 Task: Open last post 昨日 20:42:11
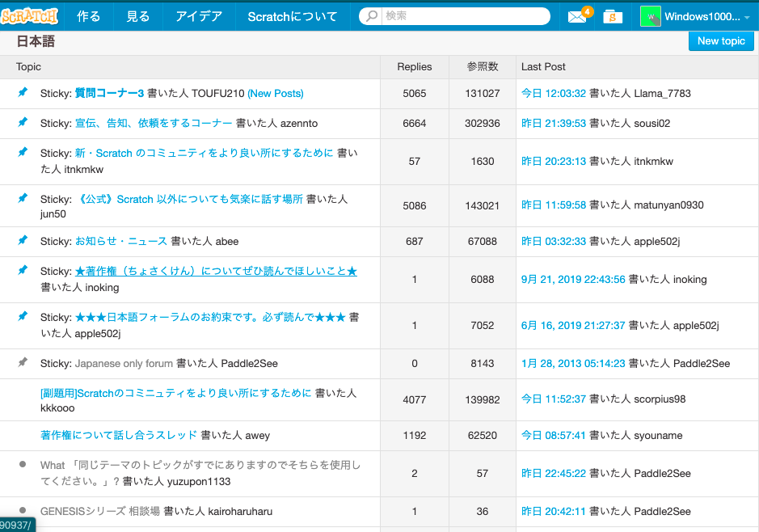point(553,512)
